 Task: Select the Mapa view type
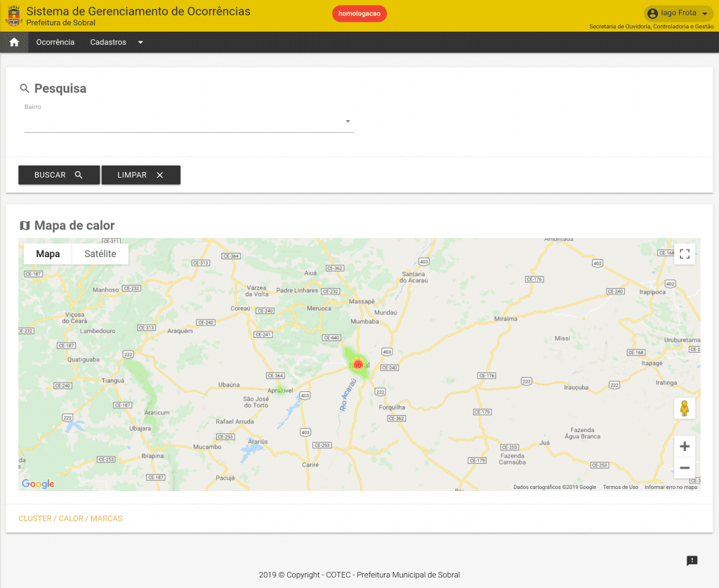48,254
